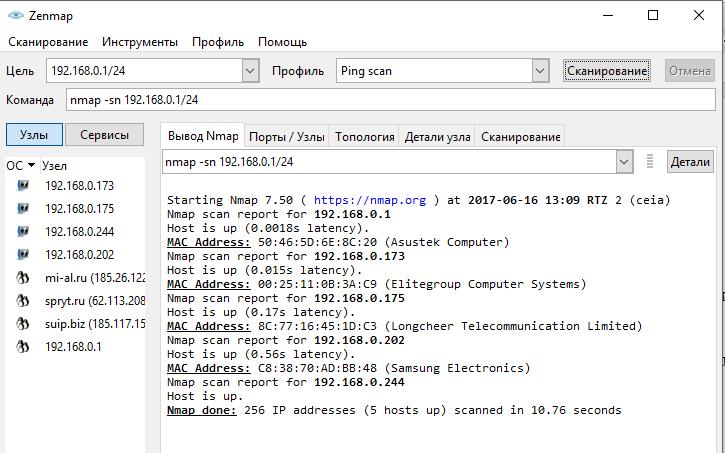725x453 pixels.
Task: Toggle the Узлы hosts view button
Action: pos(35,135)
